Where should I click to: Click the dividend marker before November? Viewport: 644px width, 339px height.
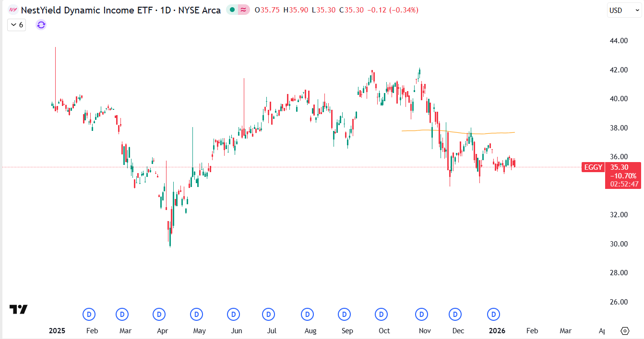click(x=422, y=315)
